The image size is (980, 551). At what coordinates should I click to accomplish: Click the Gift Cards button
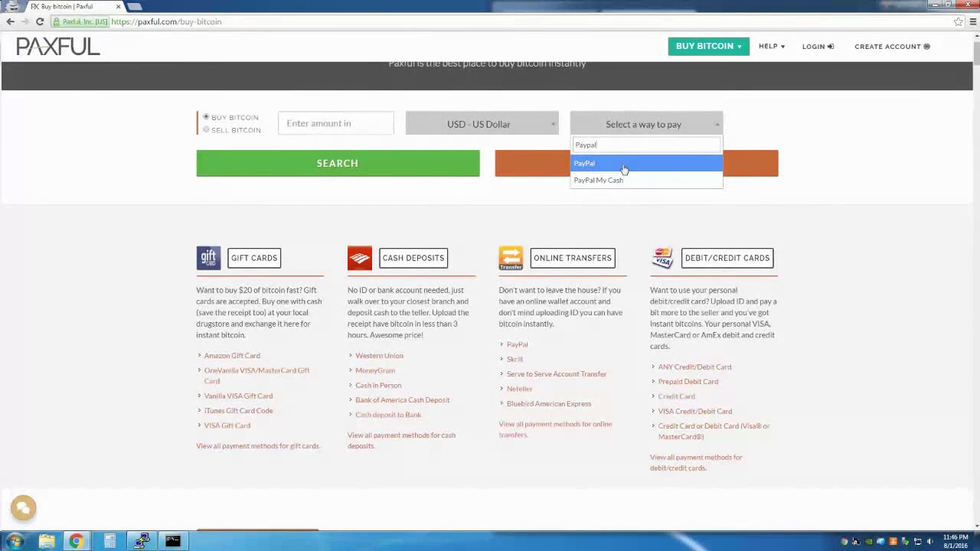[254, 258]
